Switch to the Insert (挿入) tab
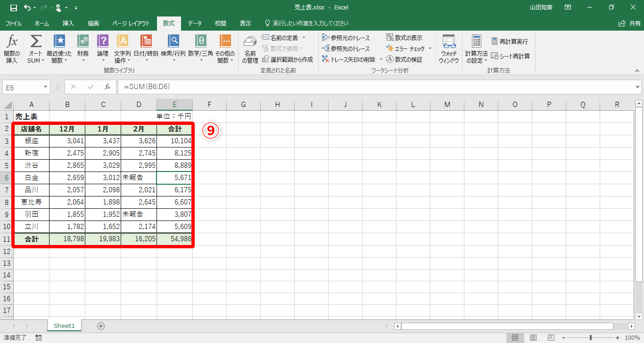This screenshot has width=644, height=343. [x=68, y=23]
